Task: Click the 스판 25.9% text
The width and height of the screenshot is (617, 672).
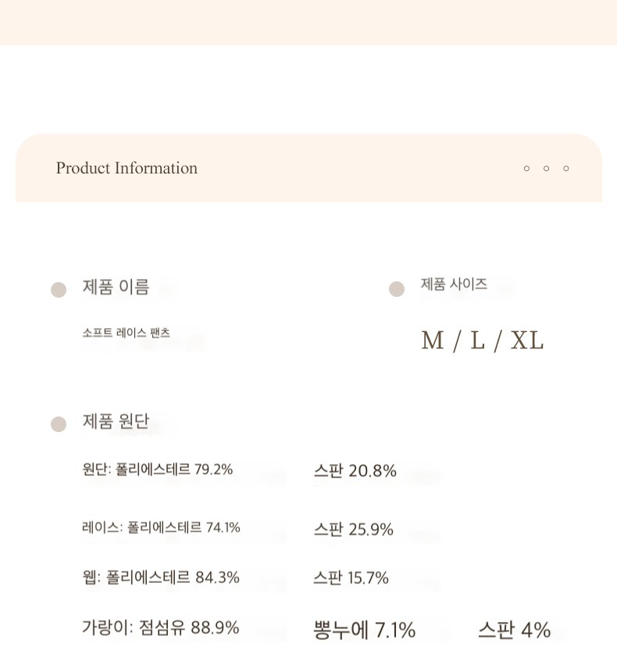Action: click(x=354, y=529)
